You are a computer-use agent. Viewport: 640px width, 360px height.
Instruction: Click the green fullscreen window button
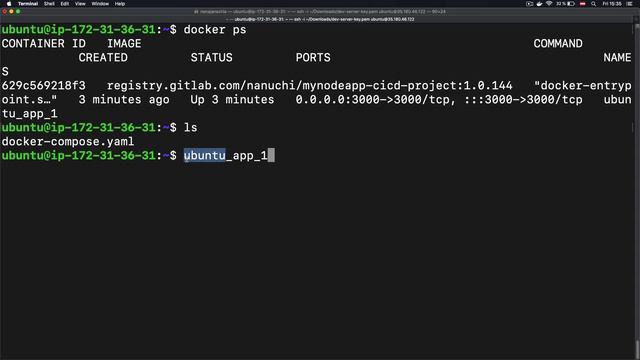coord(18,11)
